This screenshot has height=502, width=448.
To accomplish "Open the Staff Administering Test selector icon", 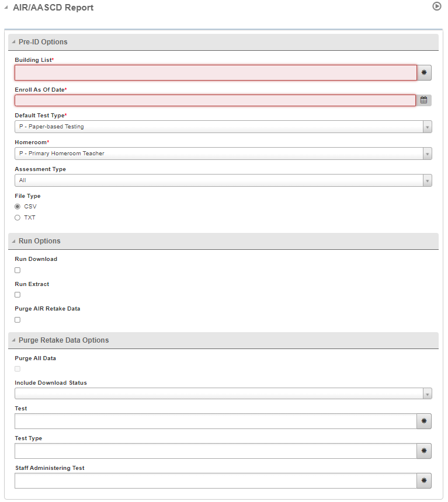I will 423,480.
